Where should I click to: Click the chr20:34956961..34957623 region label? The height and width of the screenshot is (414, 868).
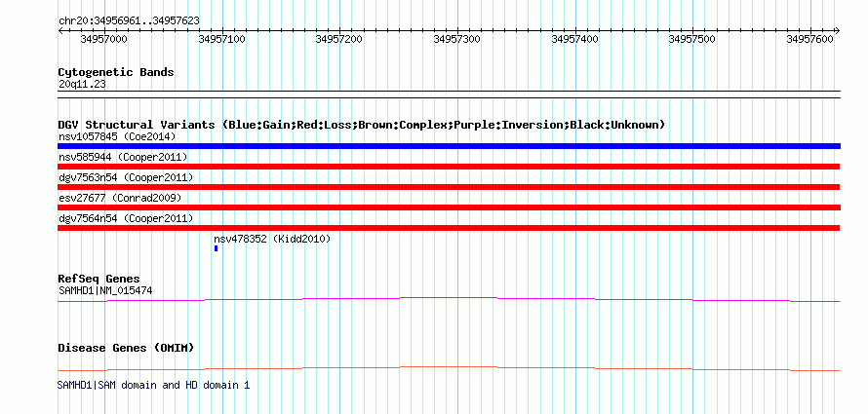coord(129,21)
